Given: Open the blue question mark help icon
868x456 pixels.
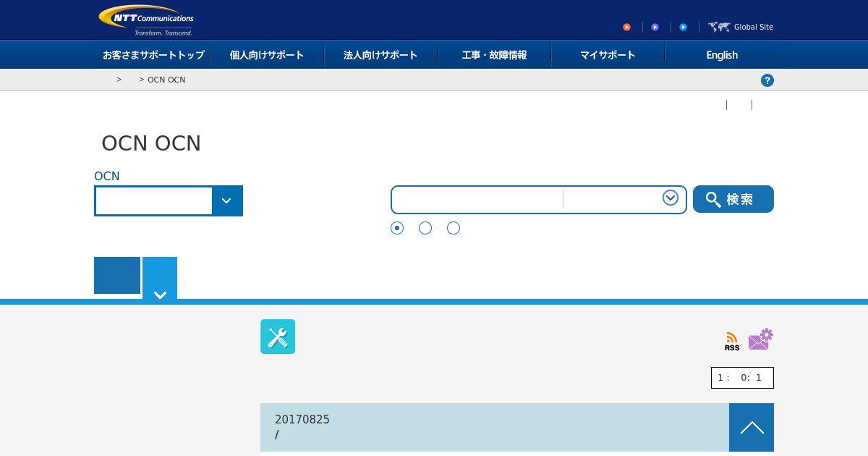Looking at the screenshot, I should [x=767, y=80].
